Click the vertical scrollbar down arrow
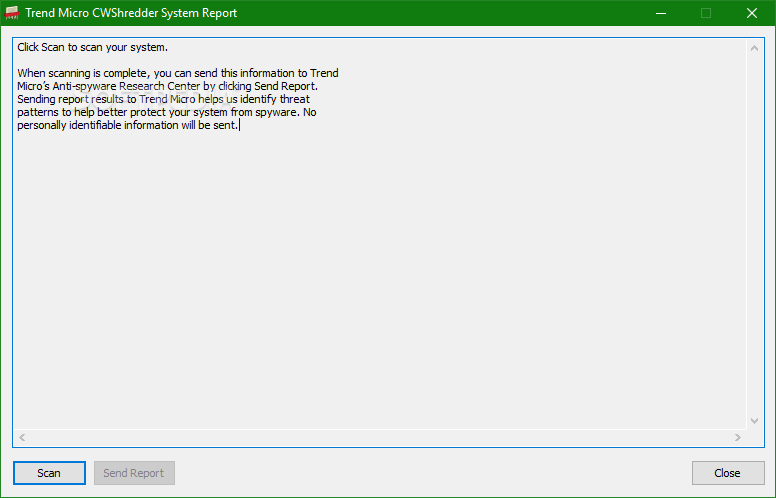The height and width of the screenshot is (498, 776). [x=754, y=421]
